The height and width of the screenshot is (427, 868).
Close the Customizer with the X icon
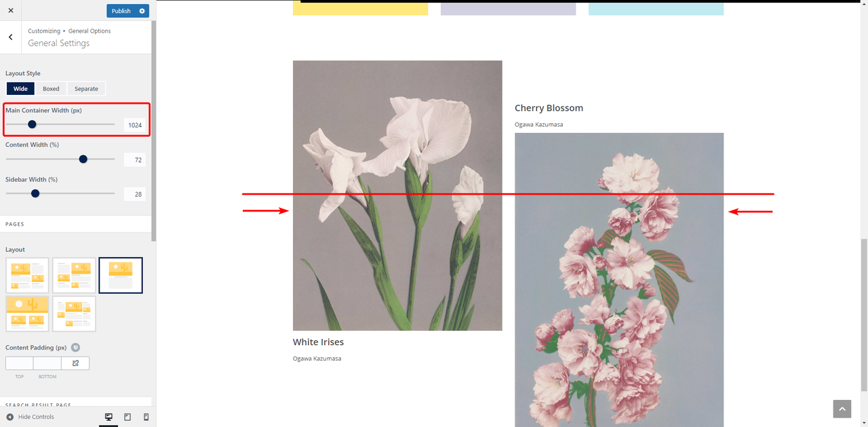click(x=10, y=10)
